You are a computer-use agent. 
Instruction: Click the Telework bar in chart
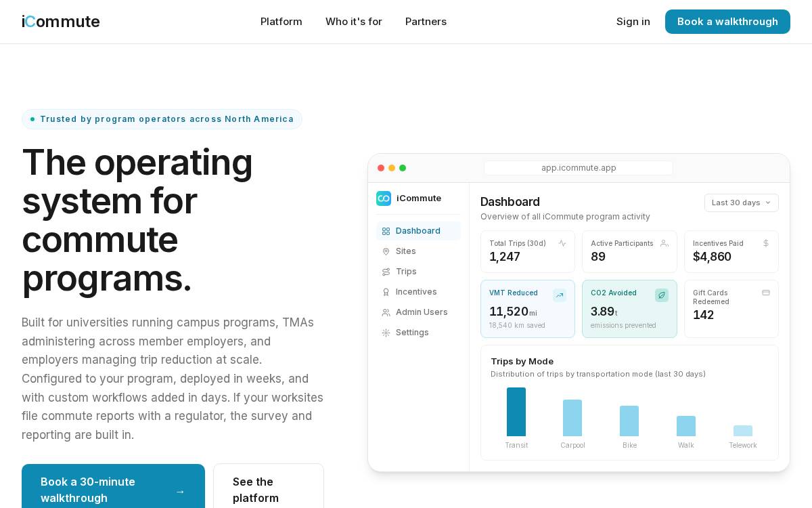tap(743, 431)
